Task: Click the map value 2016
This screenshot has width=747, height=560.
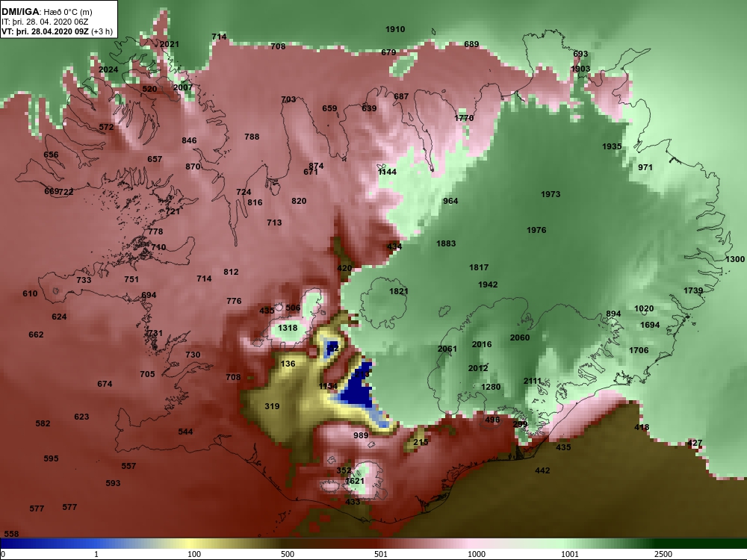Action: (482, 344)
